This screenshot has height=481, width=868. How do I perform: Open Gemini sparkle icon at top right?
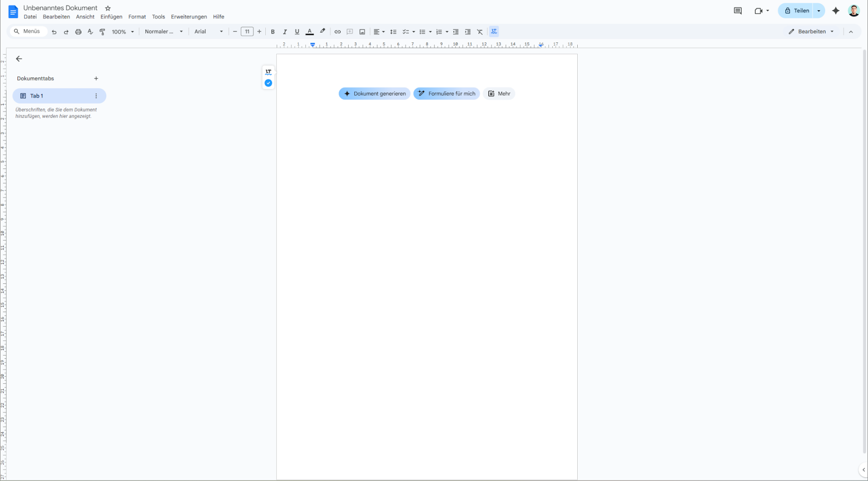click(835, 11)
